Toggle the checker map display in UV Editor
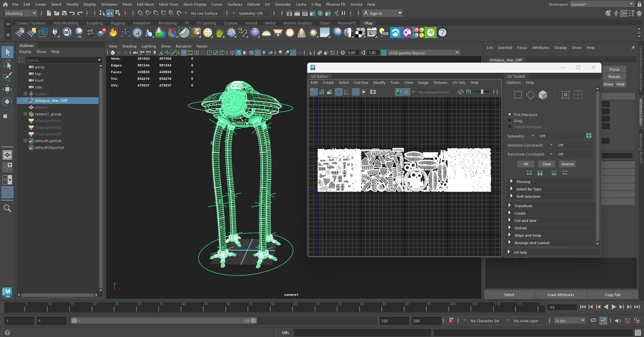The width and height of the screenshot is (644, 337). [x=406, y=92]
